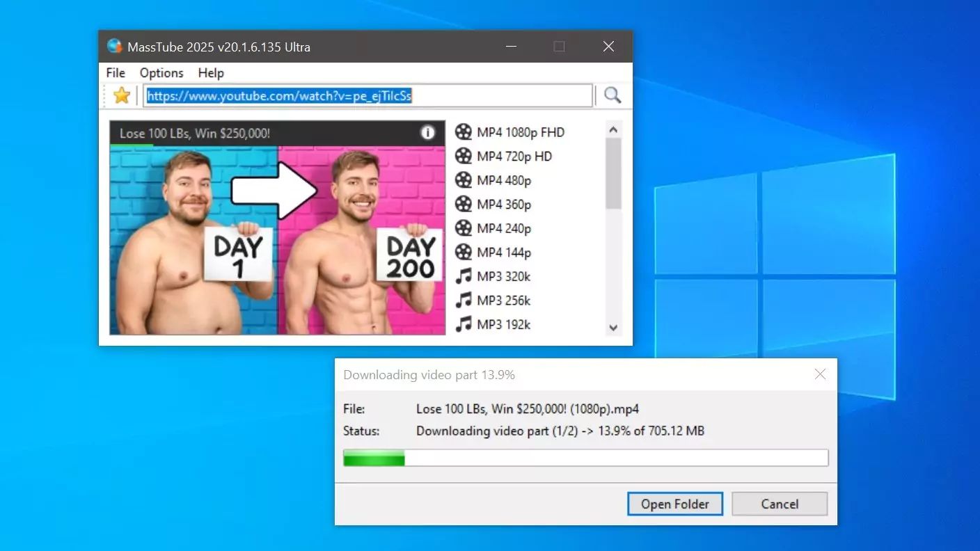Click the favorites star icon
This screenshot has width=980, height=551.
coord(122,95)
